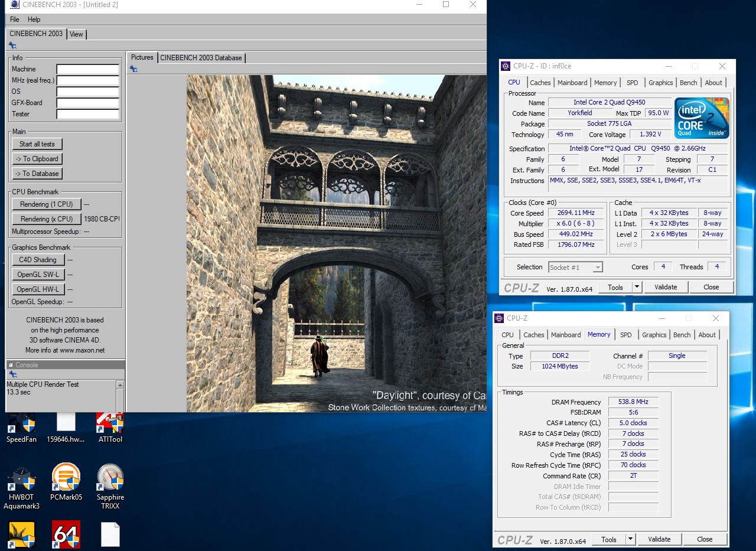Open Bench tab in upper CPU-Z window
The height and width of the screenshot is (551, 756).
(x=688, y=83)
